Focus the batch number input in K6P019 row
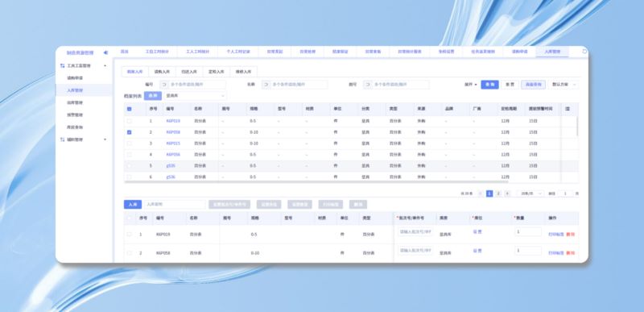 point(415,232)
